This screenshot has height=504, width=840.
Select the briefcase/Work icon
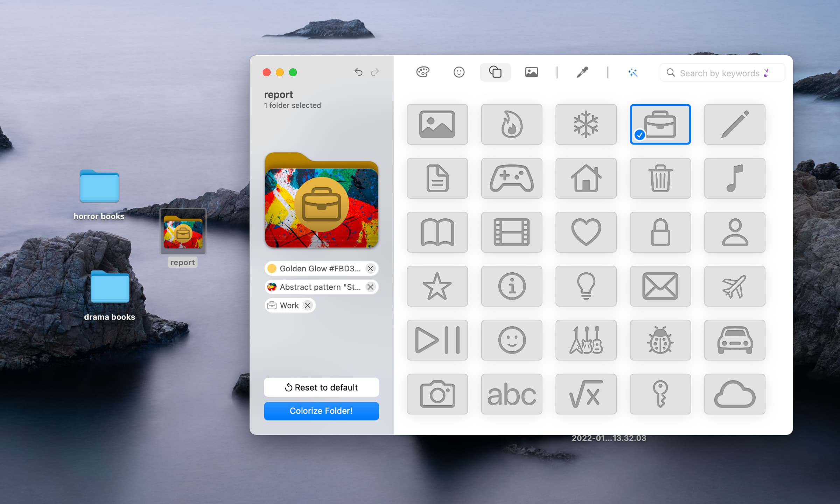[660, 124]
